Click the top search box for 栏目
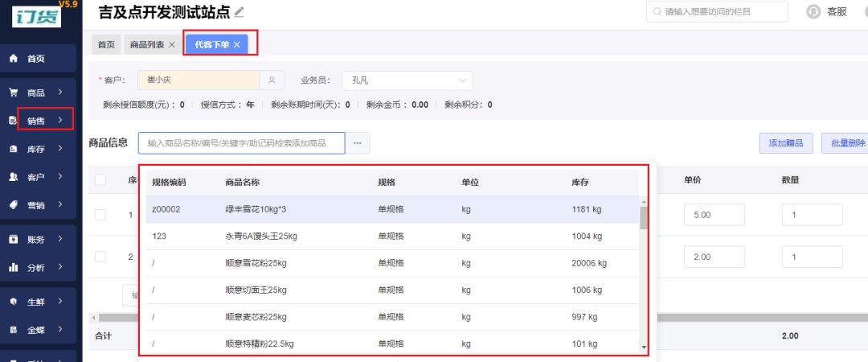Viewport: 868px width, 362px height. (717, 11)
